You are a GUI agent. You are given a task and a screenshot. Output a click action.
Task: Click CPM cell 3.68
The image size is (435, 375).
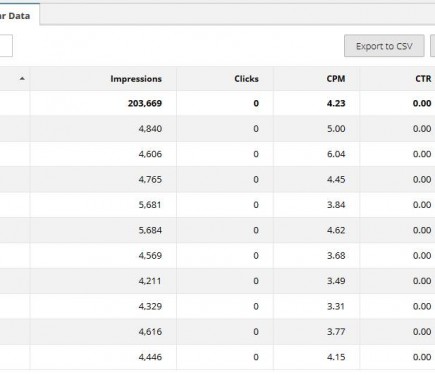point(336,256)
